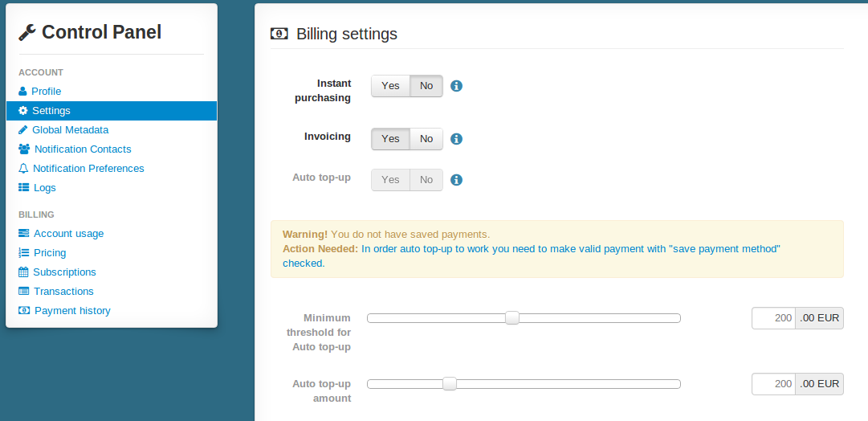Click the Auto top-up amount label
This screenshot has width=868, height=421.
(322, 390)
